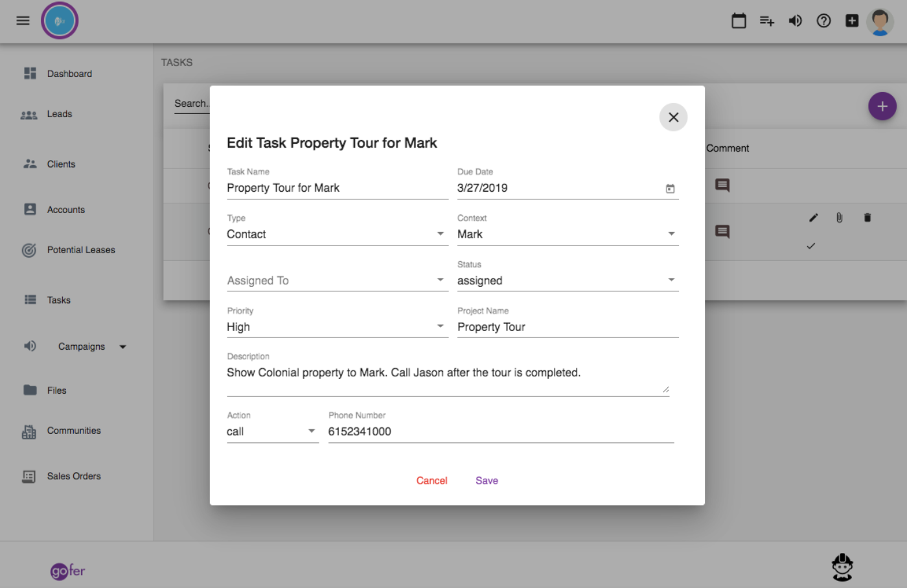Viewport: 907px width, 588px height.
Task: Click the trash delete icon on the task row
Action: click(867, 218)
